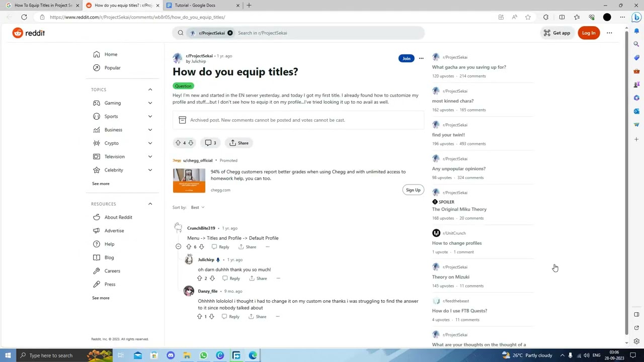
Task: Collapse CrunchBite319's comment thread
Action: (178, 247)
